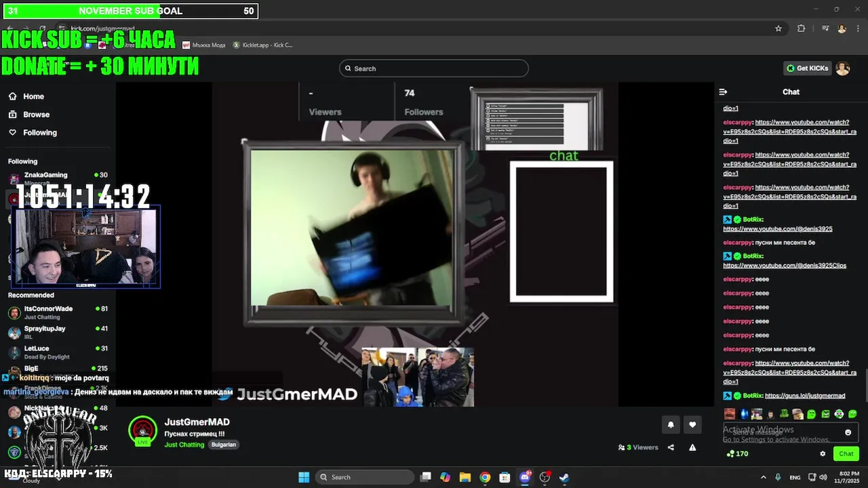Launch Copilot from the taskbar
868x488 pixels.
445,477
